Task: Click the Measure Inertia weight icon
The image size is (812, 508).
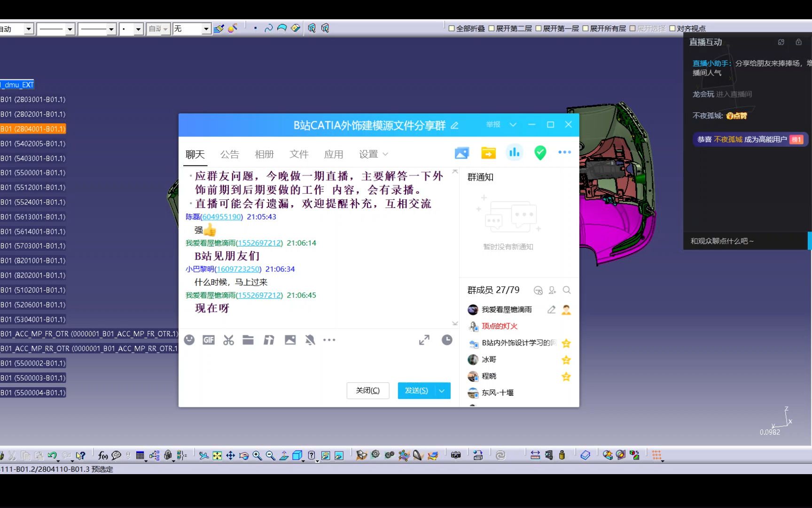Action: point(562,455)
